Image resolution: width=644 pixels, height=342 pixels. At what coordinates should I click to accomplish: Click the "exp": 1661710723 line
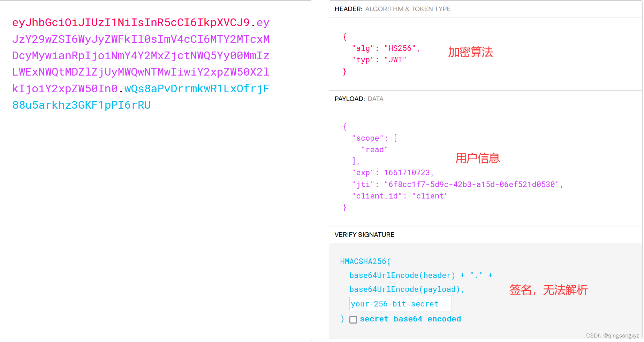click(393, 173)
